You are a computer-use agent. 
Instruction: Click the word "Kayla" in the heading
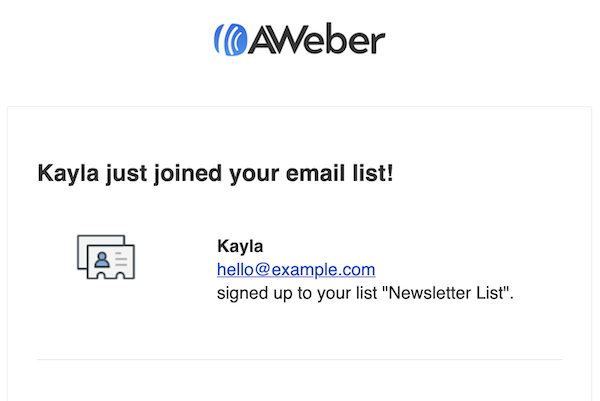click(x=68, y=173)
